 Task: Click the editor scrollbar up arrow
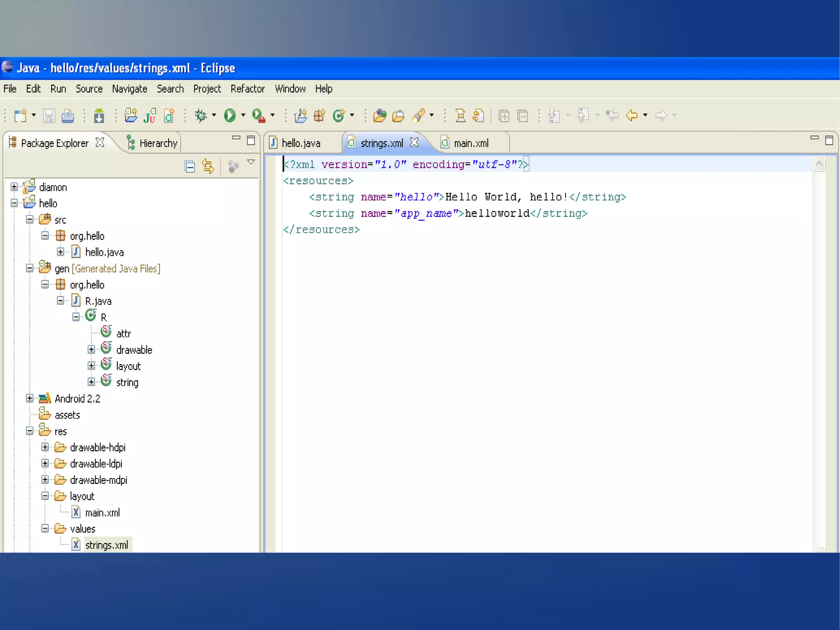(819, 164)
